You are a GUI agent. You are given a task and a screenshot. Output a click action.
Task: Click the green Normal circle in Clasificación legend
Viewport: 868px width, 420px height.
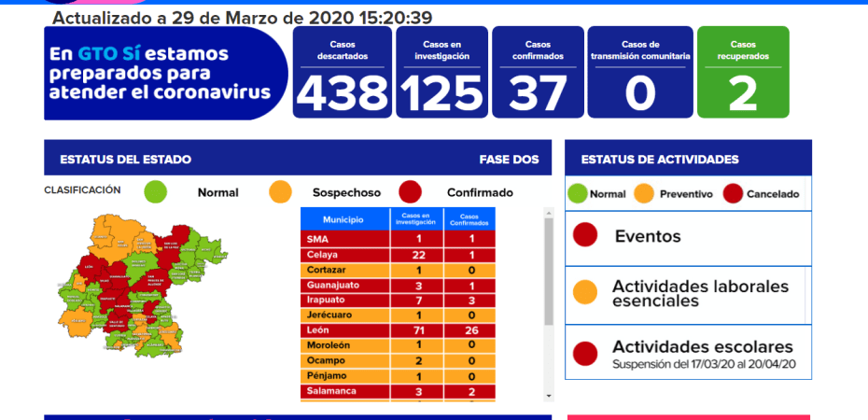pos(156,192)
